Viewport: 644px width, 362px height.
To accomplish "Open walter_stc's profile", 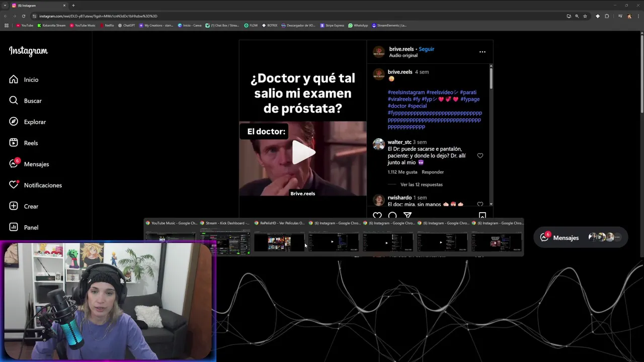I will click(x=399, y=142).
